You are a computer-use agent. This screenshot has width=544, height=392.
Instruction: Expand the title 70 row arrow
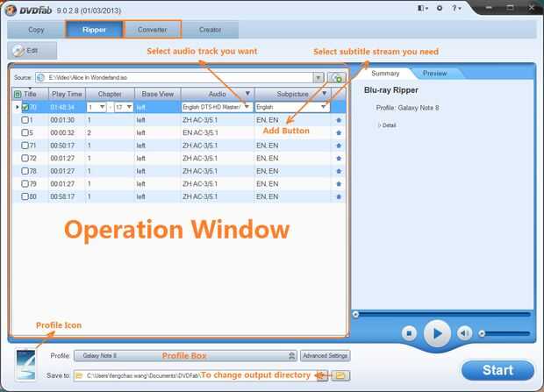coord(17,107)
